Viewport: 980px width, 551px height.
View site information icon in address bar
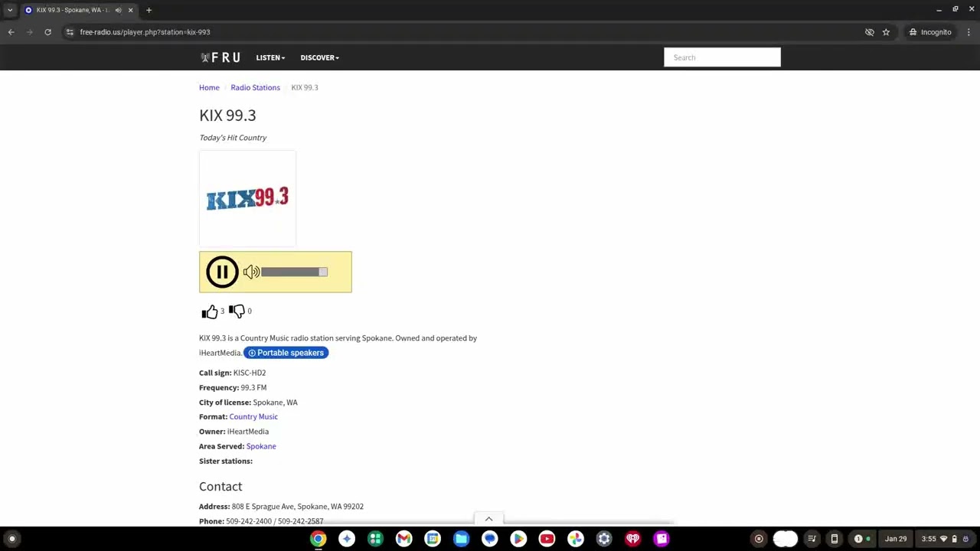[70, 32]
